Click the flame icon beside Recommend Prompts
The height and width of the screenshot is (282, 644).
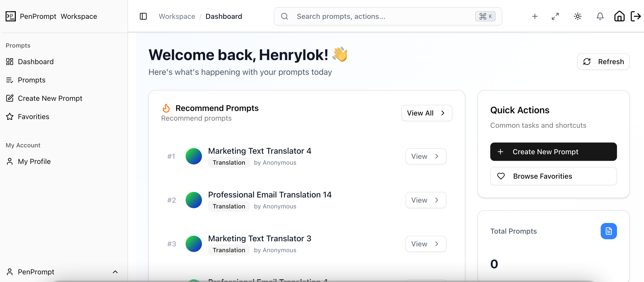point(166,108)
